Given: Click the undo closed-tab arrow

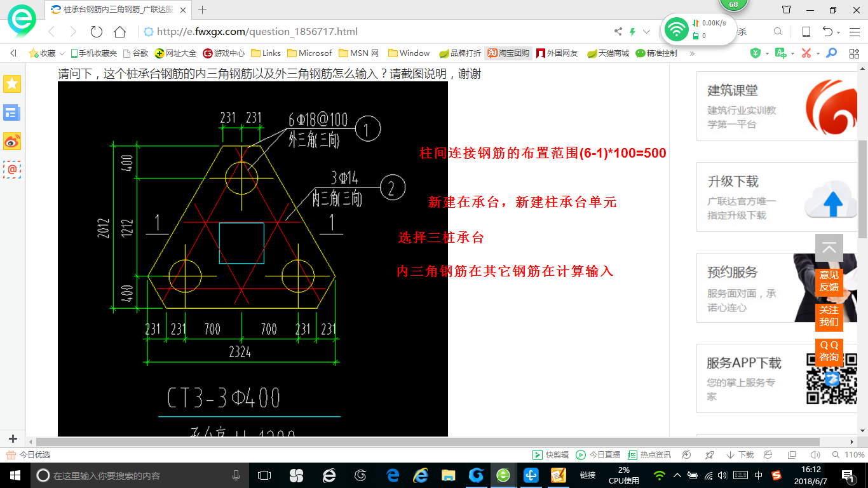Looking at the screenshot, I should tap(827, 32).
